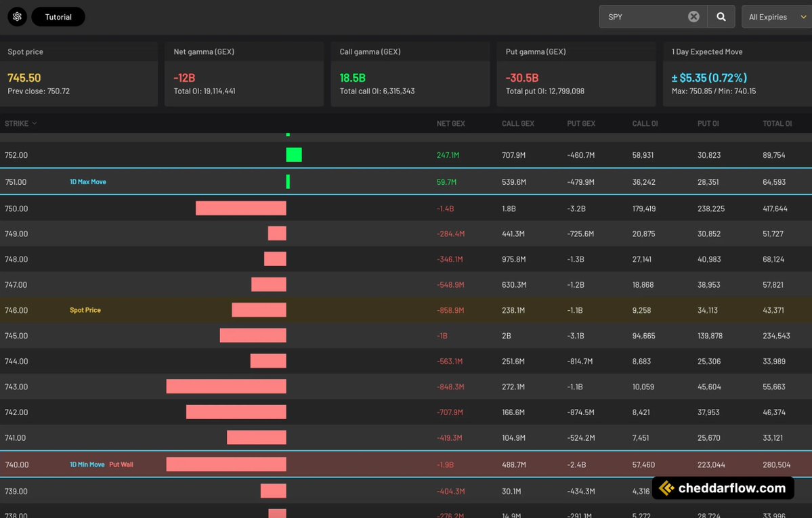Click Max: 750.85 / Min: 740.15 text
The height and width of the screenshot is (518, 812).
pyautogui.click(x=714, y=91)
